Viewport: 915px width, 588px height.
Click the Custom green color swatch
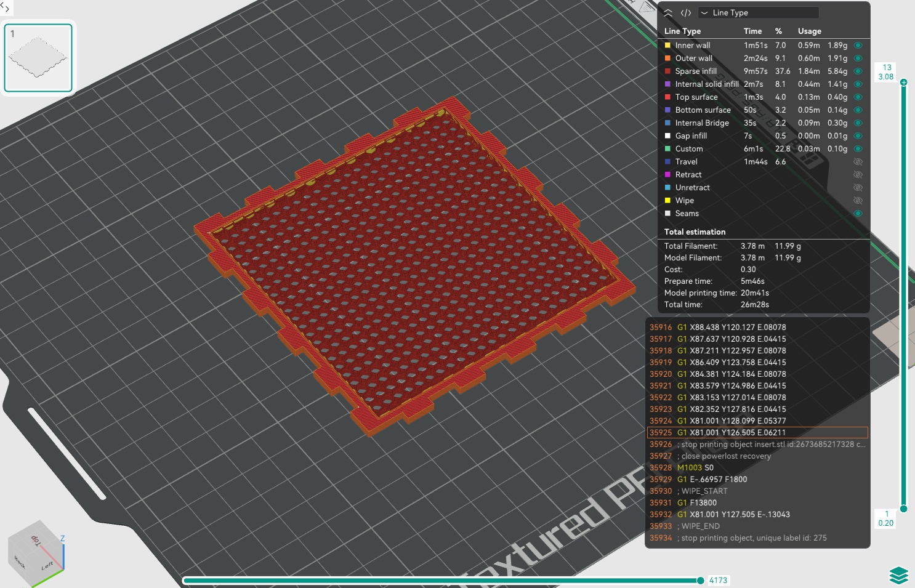pyautogui.click(x=667, y=149)
